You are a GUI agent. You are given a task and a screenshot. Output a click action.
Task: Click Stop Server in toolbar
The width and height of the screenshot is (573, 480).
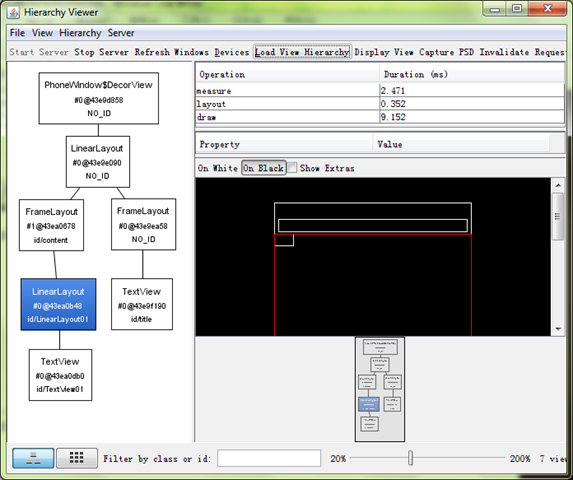[101, 52]
